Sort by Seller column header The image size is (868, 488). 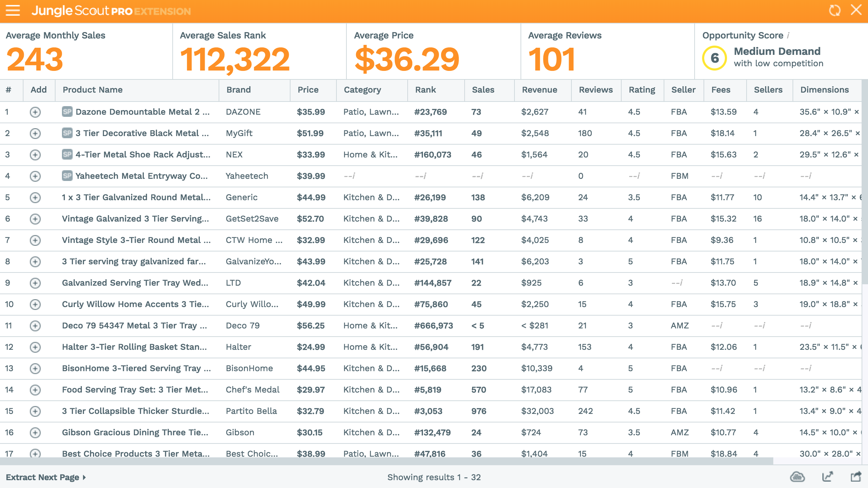tap(683, 90)
